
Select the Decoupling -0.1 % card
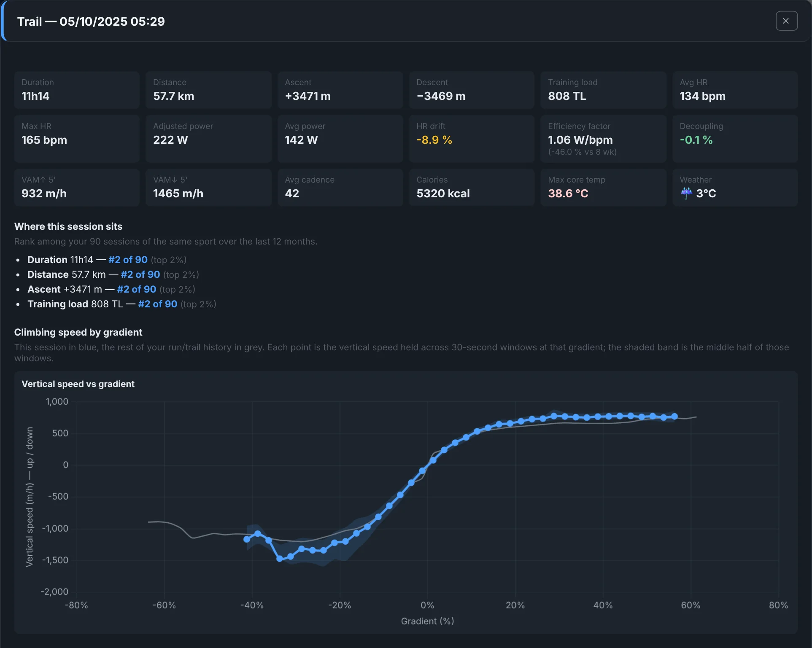point(735,139)
